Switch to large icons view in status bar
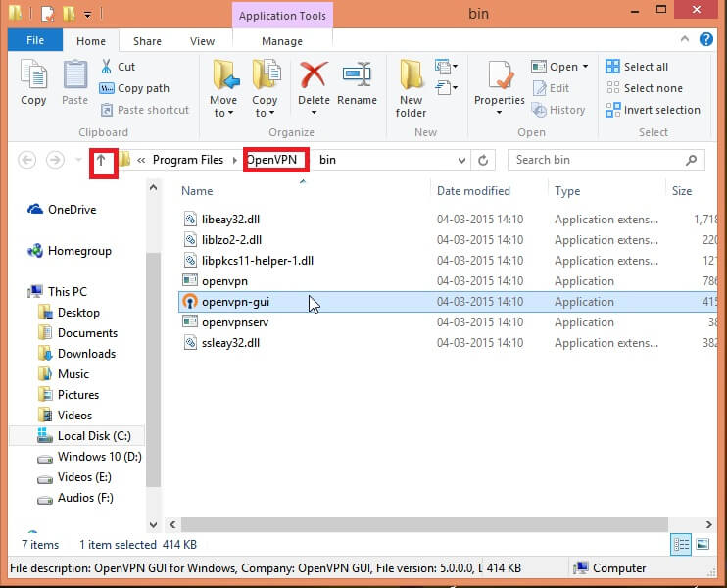The width and height of the screenshot is (727, 588). coord(703,544)
